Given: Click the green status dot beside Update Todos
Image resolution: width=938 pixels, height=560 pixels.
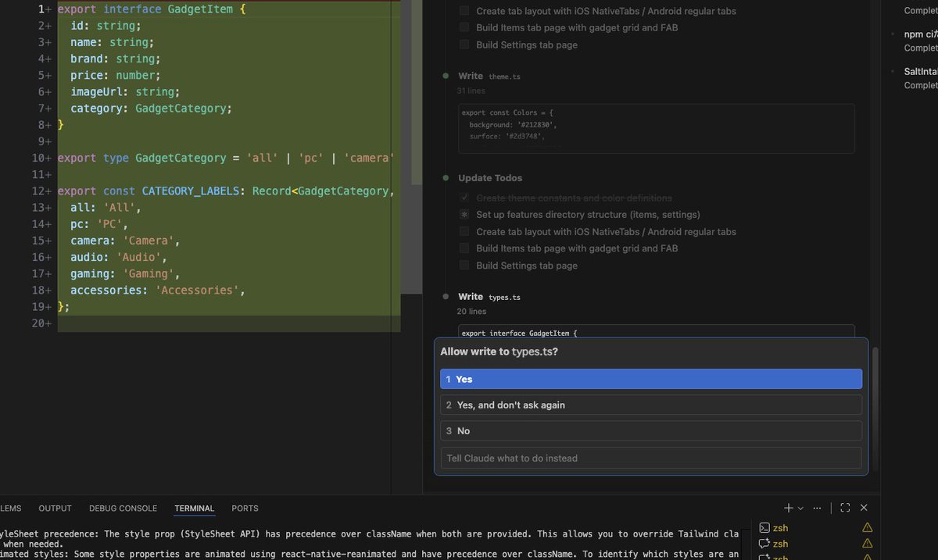Looking at the screenshot, I should (x=446, y=177).
